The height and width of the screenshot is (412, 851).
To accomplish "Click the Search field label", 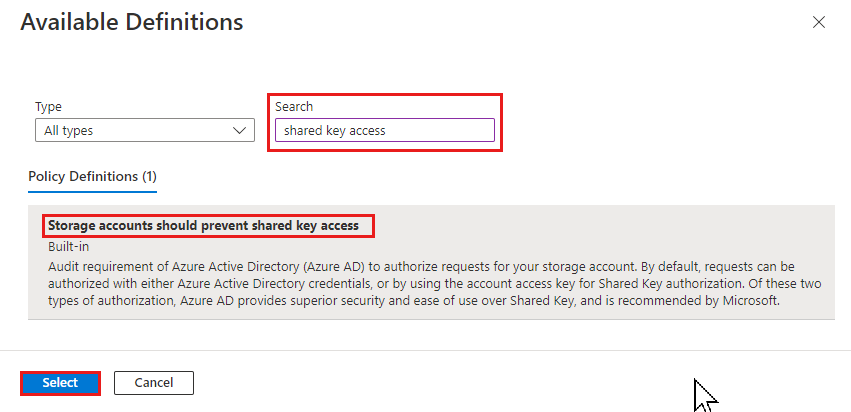I will coord(294,107).
